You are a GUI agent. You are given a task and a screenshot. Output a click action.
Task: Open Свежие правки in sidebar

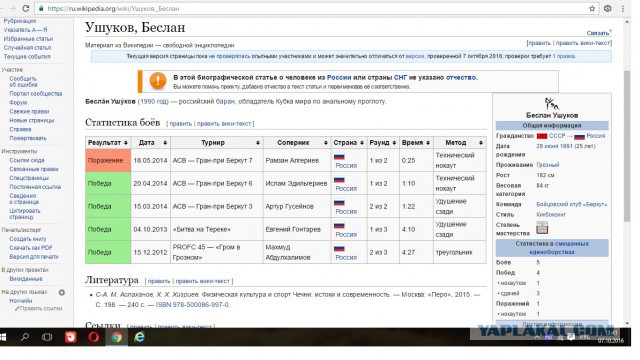(29, 111)
